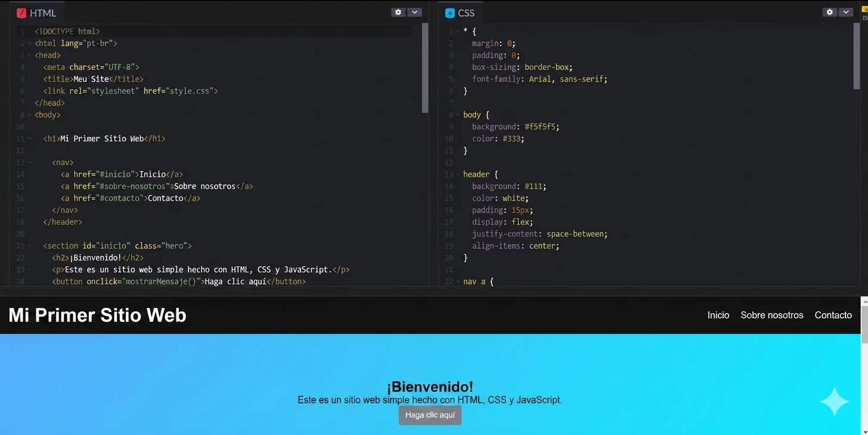868x435 pixels.
Task: Click the box-sizing: border-box; line
Action: click(522, 67)
